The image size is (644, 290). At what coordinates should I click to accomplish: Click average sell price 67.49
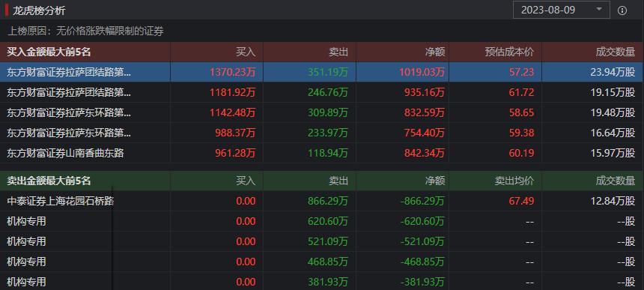522,201
